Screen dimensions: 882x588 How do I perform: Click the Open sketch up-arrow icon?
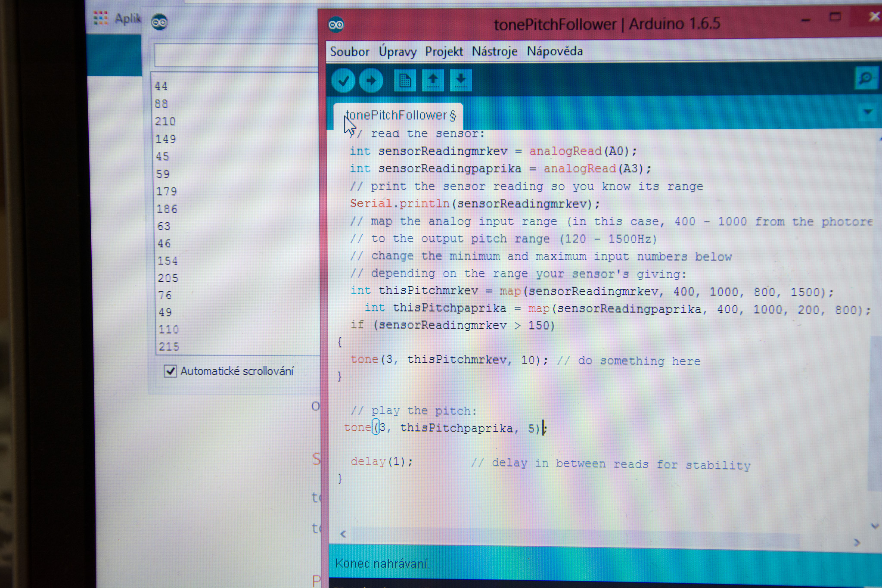[433, 81]
